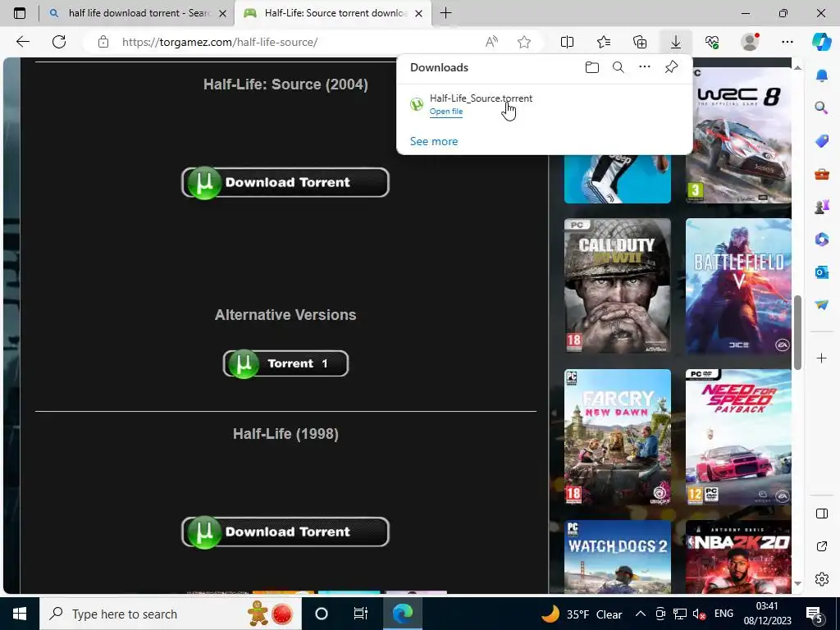This screenshot has height=630, width=840.
Task: Go back to previous page
Action: pos(22,42)
